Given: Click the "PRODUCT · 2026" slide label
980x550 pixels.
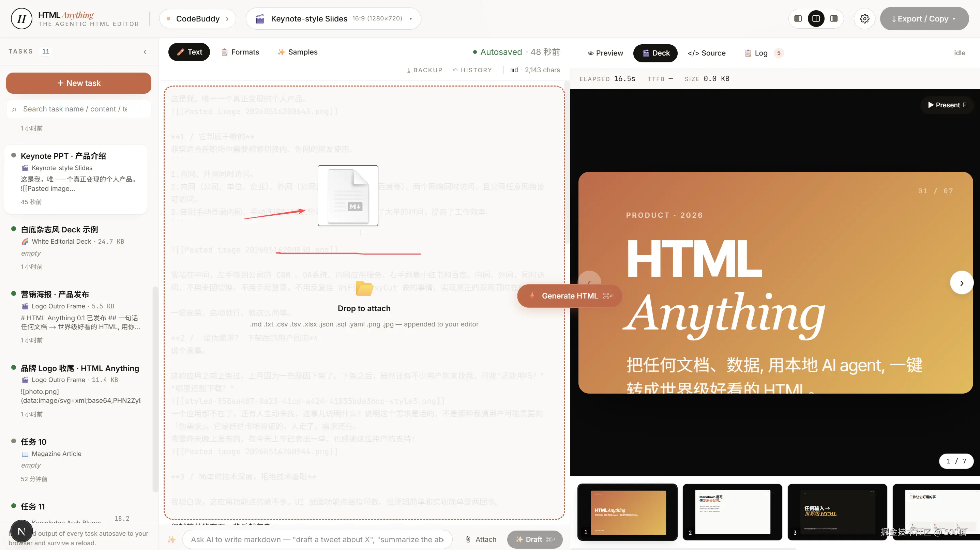Looking at the screenshot, I should tap(664, 215).
